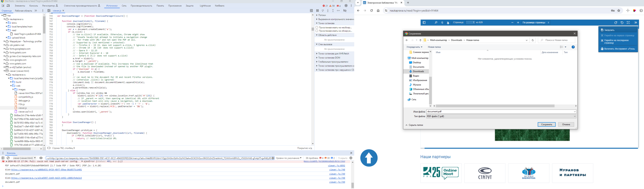Open console settings gear icon

click(351, 158)
